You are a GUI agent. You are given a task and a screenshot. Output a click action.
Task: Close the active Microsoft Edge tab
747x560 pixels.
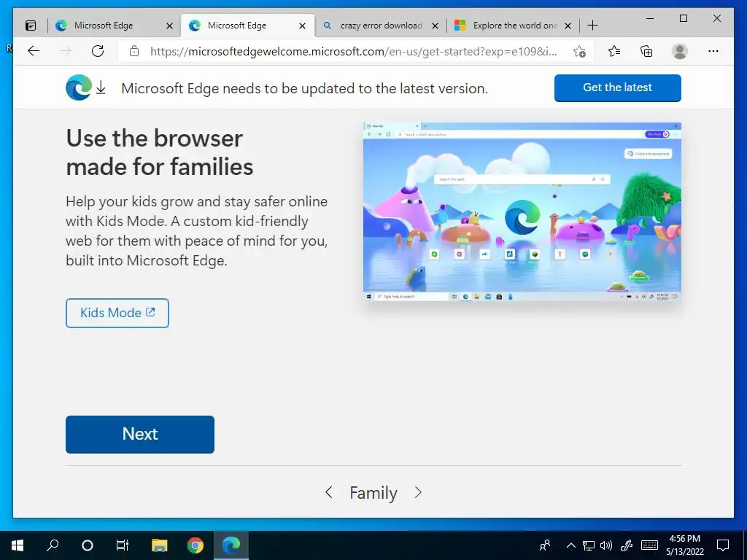(x=303, y=26)
